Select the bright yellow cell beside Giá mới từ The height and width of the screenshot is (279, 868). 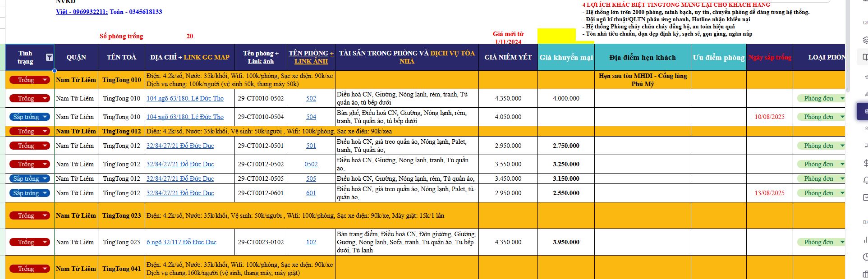[556, 36]
